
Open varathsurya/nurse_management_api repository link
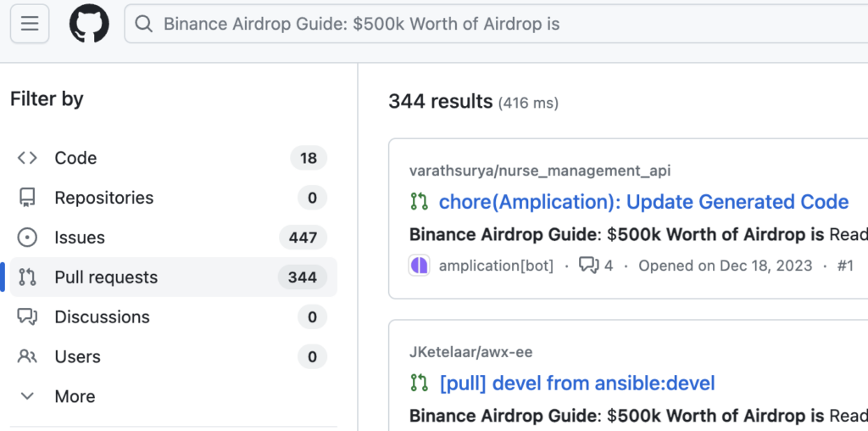point(539,171)
